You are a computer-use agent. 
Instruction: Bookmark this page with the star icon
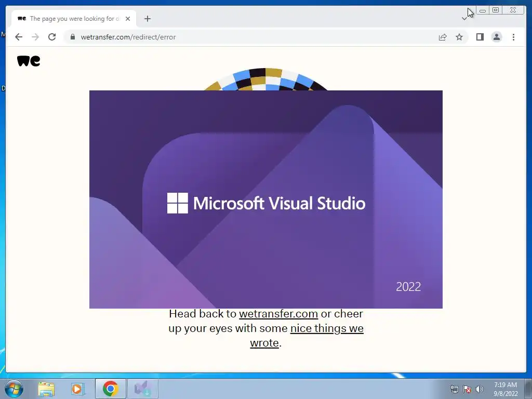click(x=459, y=37)
